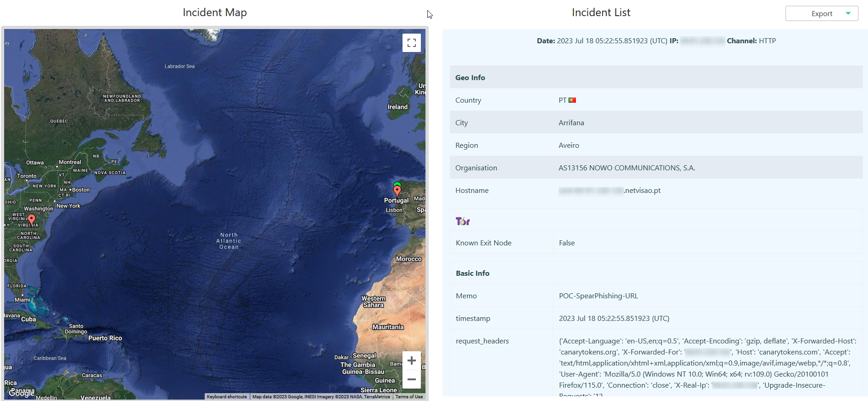The width and height of the screenshot is (868, 401).
Task: Click the Basic Info section header
Action: 656,273
